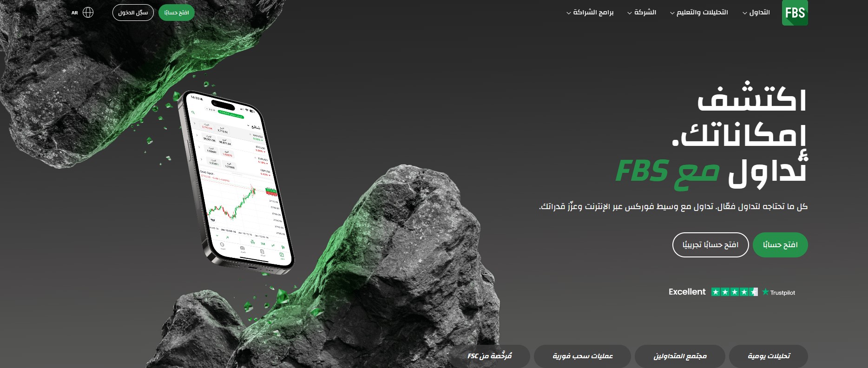Click the AR language code label

coord(75,13)
